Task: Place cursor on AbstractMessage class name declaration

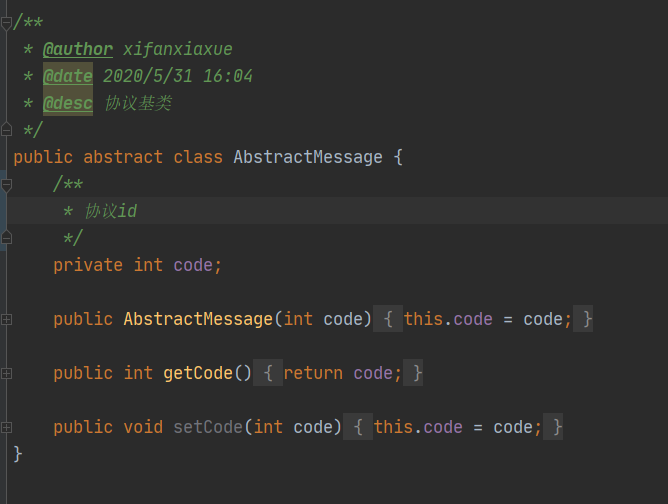Action: click(307, 157)
